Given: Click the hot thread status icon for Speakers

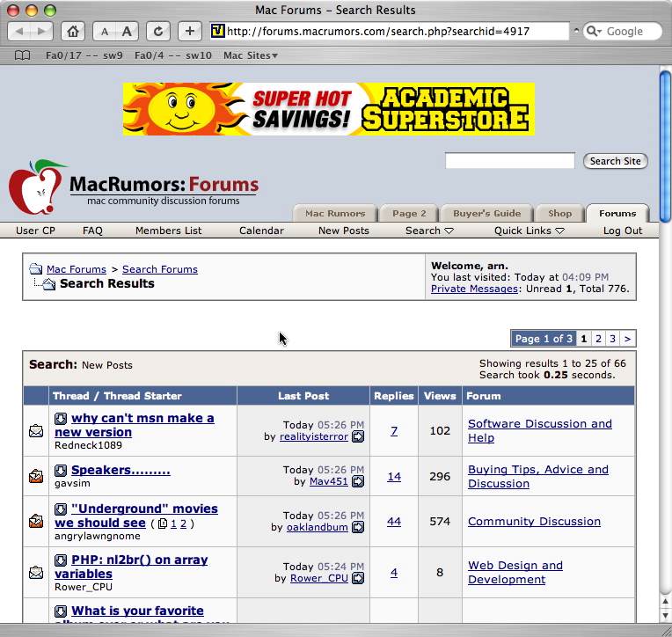Looking at the screenshot, I should coord(36,476).
